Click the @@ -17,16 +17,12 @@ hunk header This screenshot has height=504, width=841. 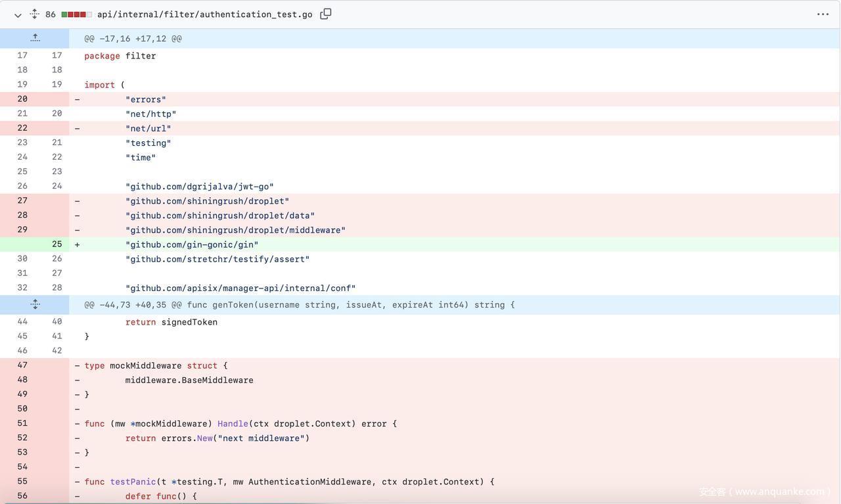coord(133,39)
